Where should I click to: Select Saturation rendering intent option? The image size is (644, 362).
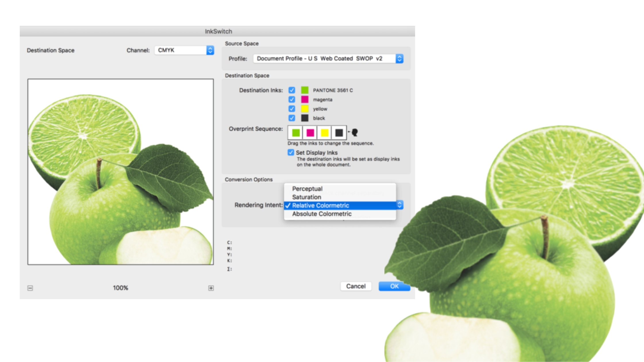coord(306,197)
